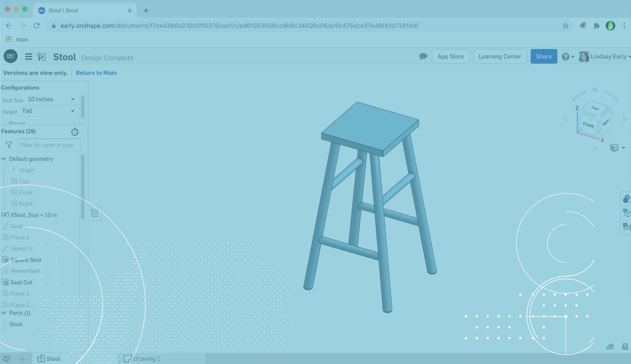
Task: Open the Seat Size dropdown
Action: click(51, 99)
